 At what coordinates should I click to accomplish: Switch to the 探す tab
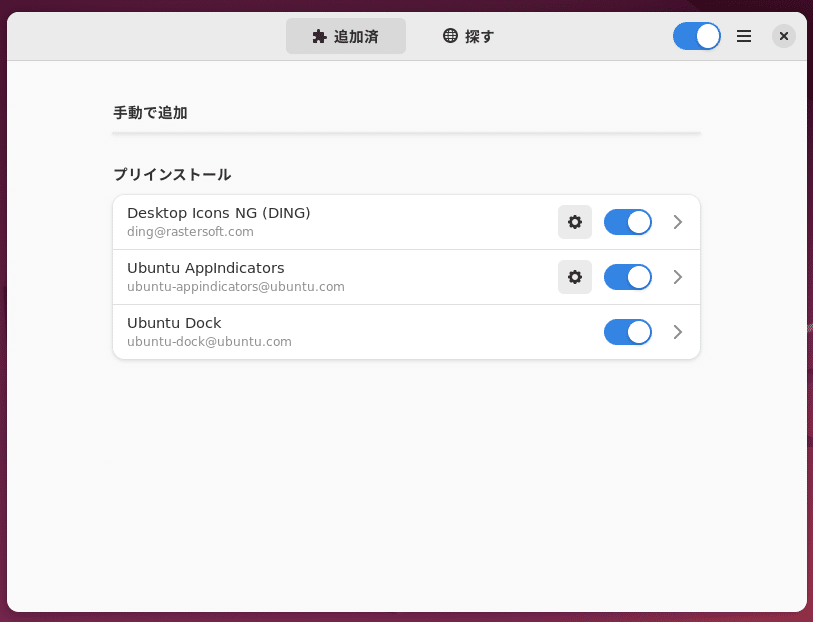click(x=468, y=36)
